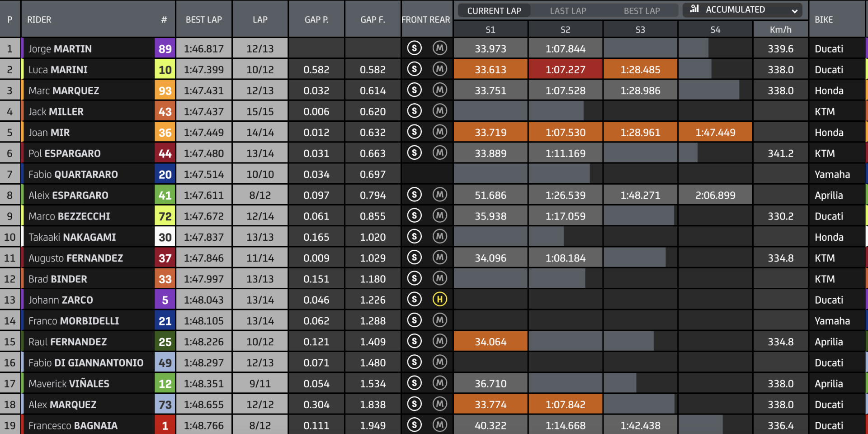Select rider name Jorge MARTIN
The width and height of the screenshot is (868, 434).
point(60,49)
